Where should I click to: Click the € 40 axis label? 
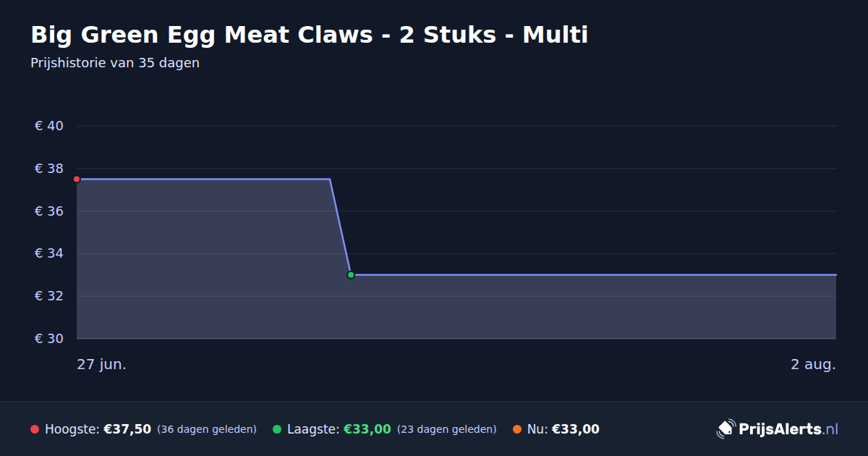click(49, 126)
